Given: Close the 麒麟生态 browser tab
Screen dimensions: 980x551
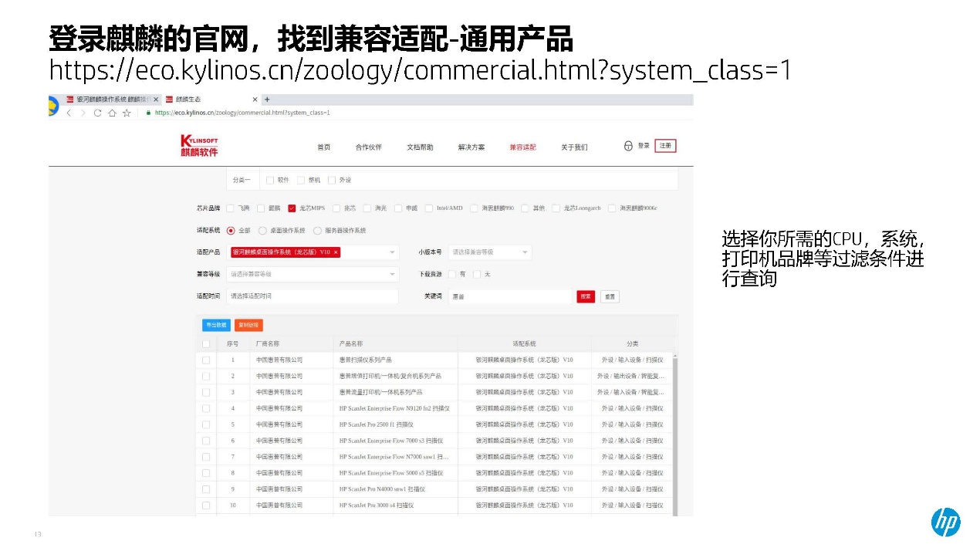Looking at the screenshot, I should click(x=255, y=100).
